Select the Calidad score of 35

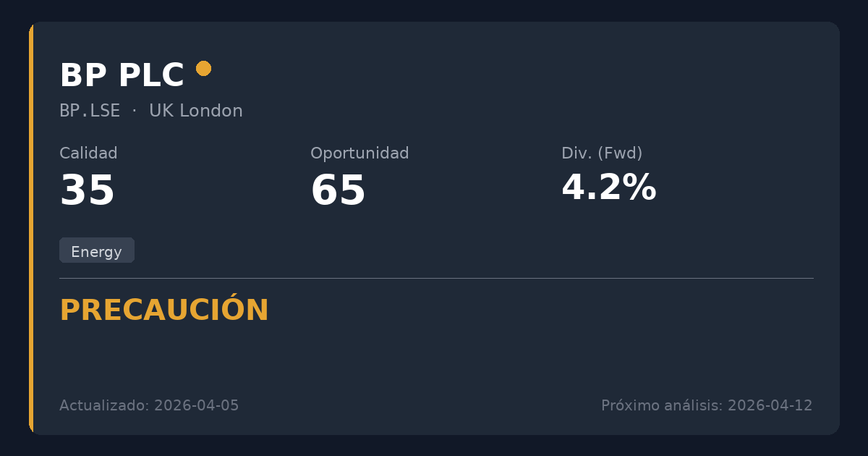pyautogui.click(x=87, y=190)
